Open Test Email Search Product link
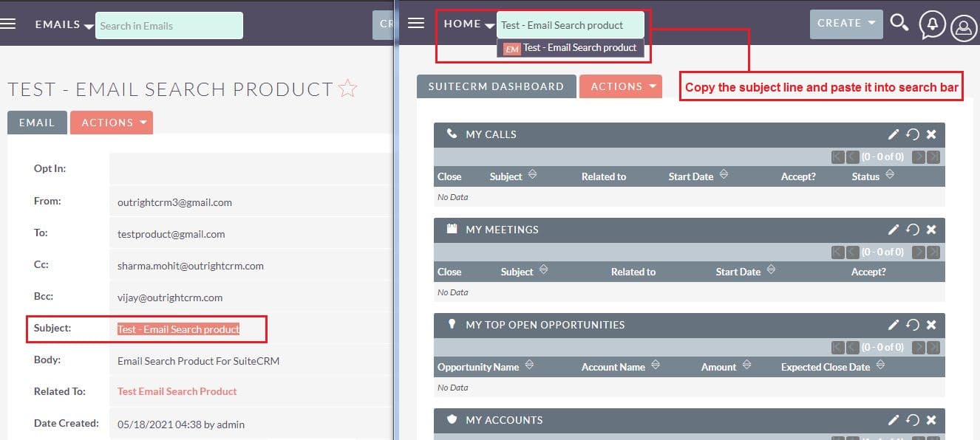This screenshot has width=980, height=440. [177, 391]
